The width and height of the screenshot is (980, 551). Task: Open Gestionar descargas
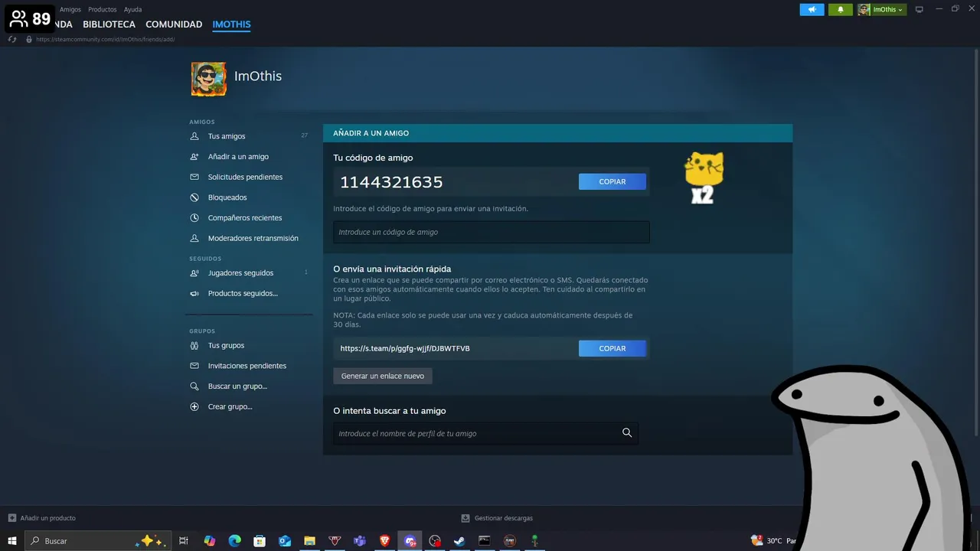tap(497, 518)
